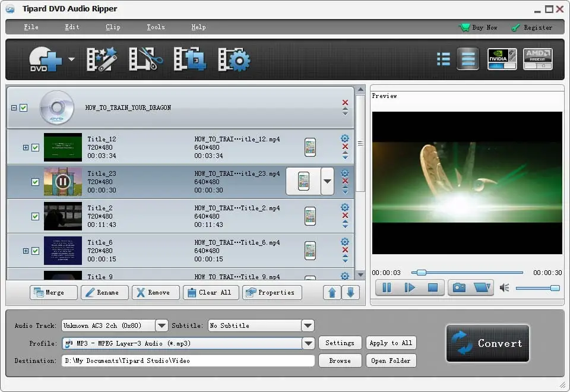Viewport: 570px width, 392px height.
Task: Mute audio with the speaker icon
Action: pos(504,288)
